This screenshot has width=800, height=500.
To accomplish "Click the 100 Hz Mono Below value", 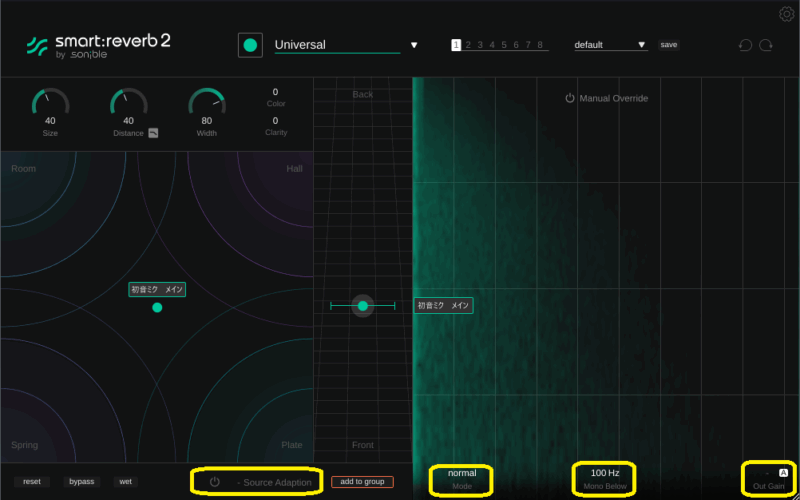I will tap(605, 473).
